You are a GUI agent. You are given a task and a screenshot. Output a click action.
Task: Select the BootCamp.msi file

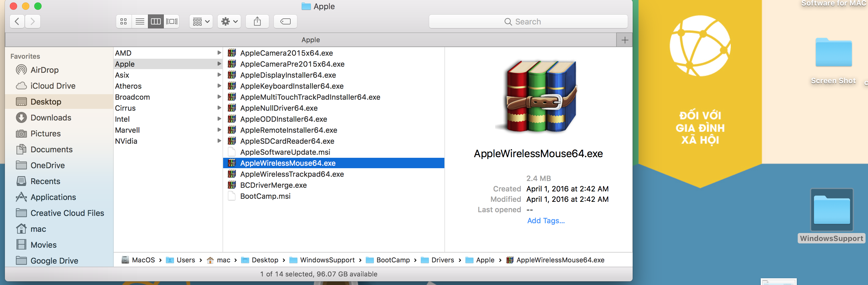[x=333, y=196]
